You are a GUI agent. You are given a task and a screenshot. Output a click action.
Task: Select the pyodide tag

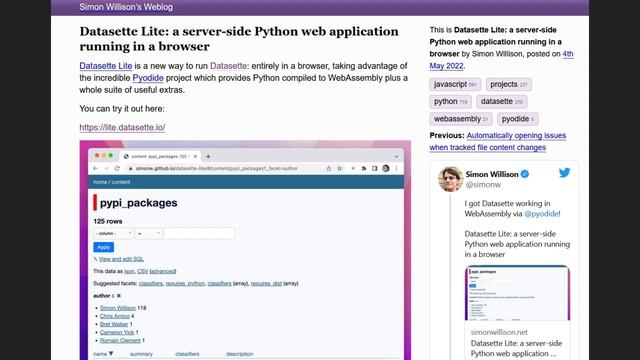point(518,119)
